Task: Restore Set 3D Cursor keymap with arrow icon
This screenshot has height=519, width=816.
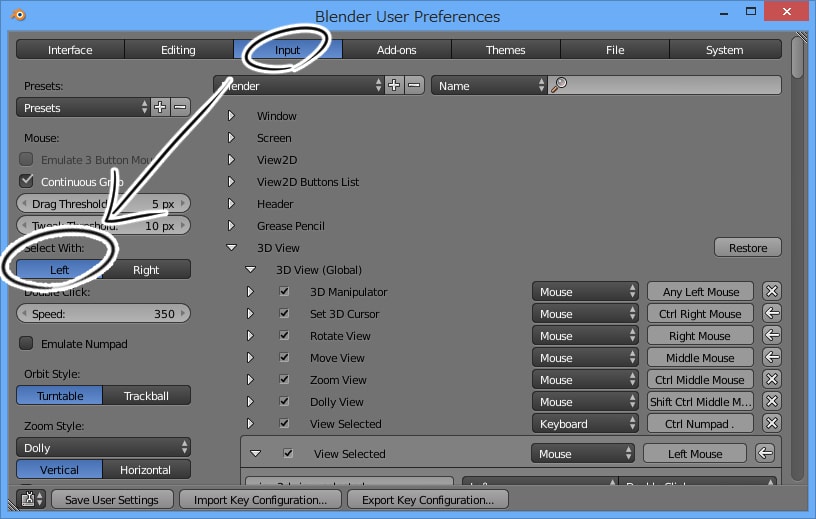Action: point(772,313)
